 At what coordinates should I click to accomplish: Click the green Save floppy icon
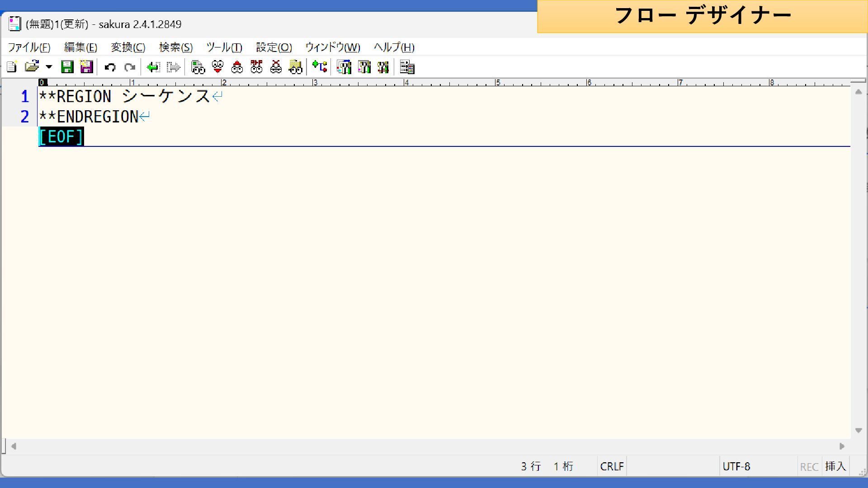67,67
